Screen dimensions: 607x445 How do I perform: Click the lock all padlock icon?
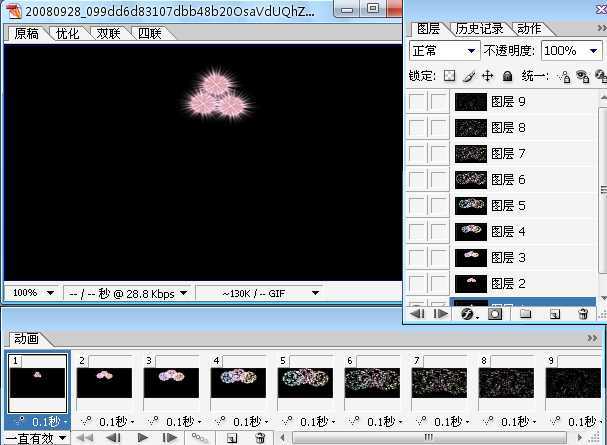point(507,76)
